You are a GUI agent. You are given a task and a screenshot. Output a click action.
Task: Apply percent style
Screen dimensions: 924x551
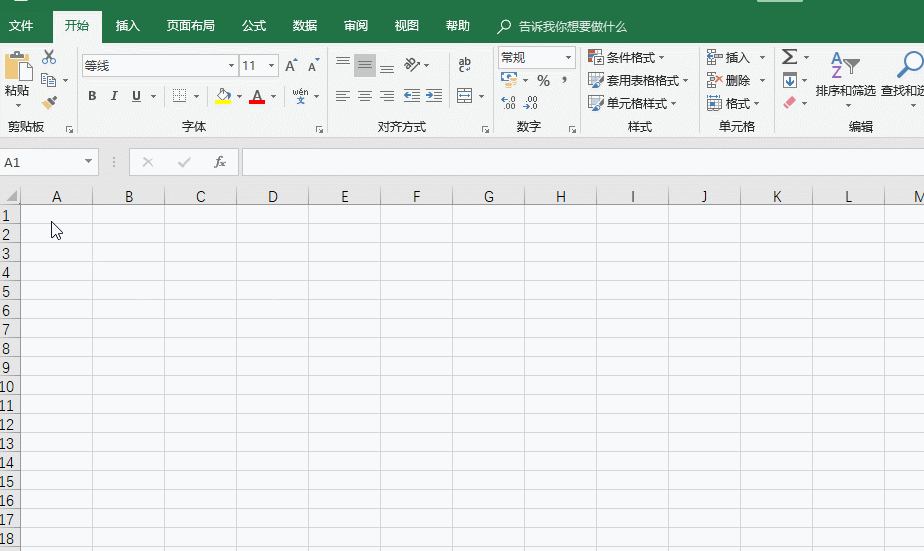(x=543, y=80)
